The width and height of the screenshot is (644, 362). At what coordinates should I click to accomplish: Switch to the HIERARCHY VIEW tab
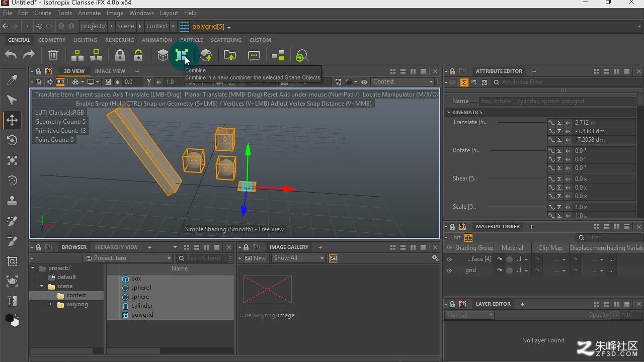pos(116,247)
